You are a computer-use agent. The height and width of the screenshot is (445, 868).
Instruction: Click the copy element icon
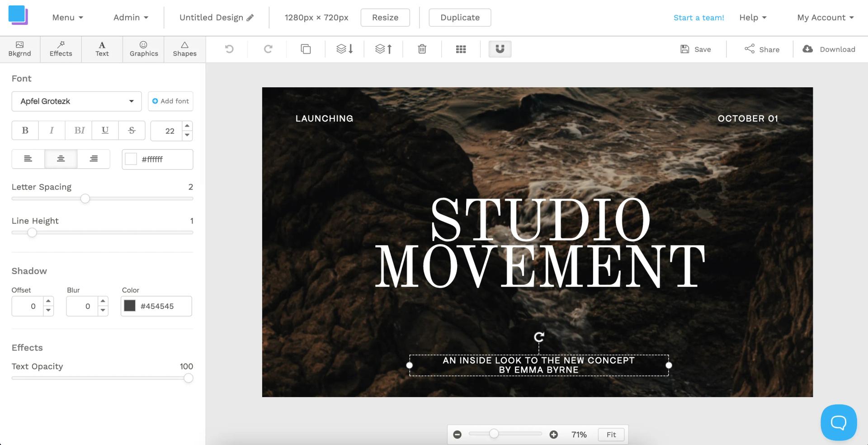(306, 49)
